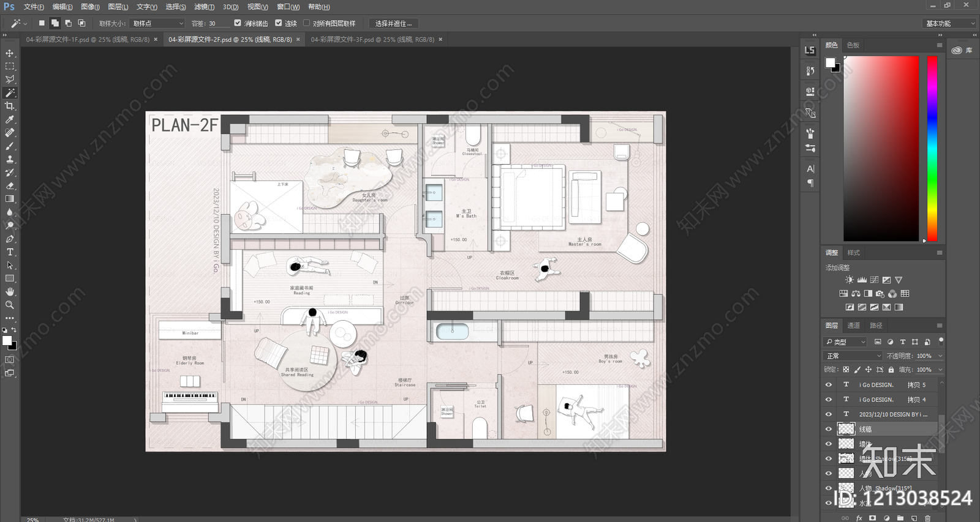Screen dimensions: 980x522
Task: Open the 滤镜 menu
Action: coord(204,7)
